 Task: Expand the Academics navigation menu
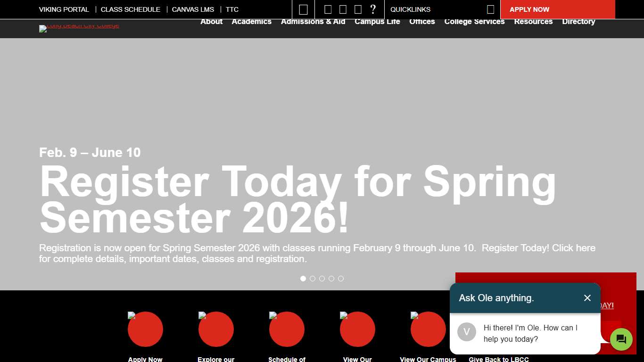(251, 21)
